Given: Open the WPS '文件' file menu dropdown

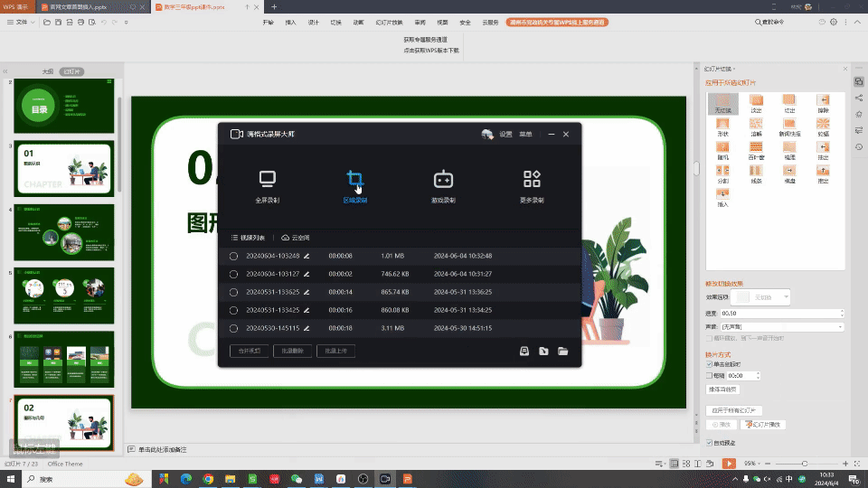Looking at the screenshot, I should 21,22.
